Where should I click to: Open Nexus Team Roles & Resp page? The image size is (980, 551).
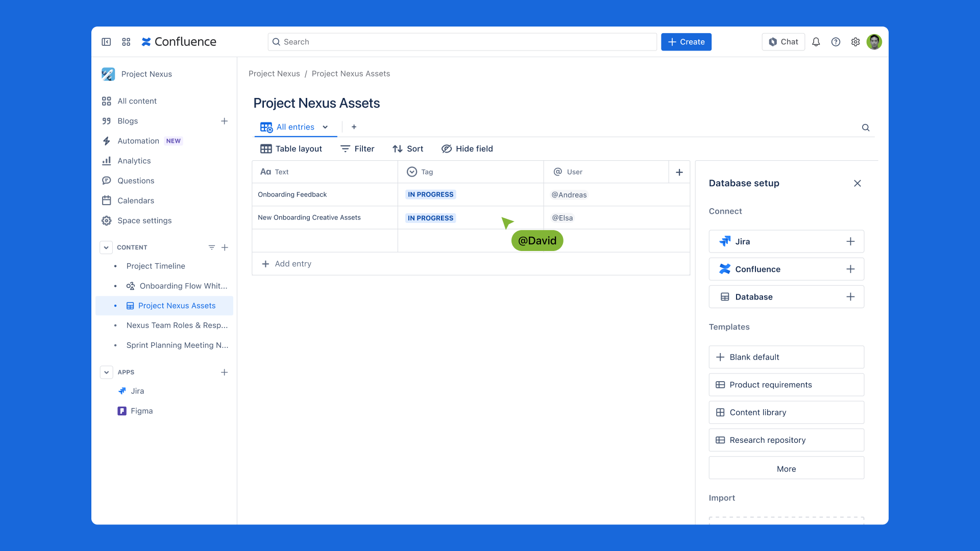[x=177, y=325]
